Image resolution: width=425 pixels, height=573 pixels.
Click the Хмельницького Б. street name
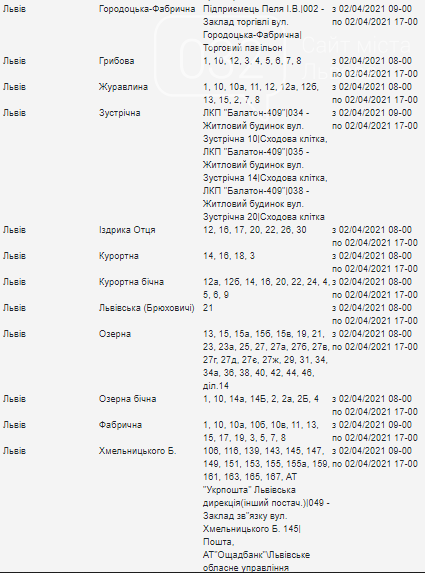point(137,451)
